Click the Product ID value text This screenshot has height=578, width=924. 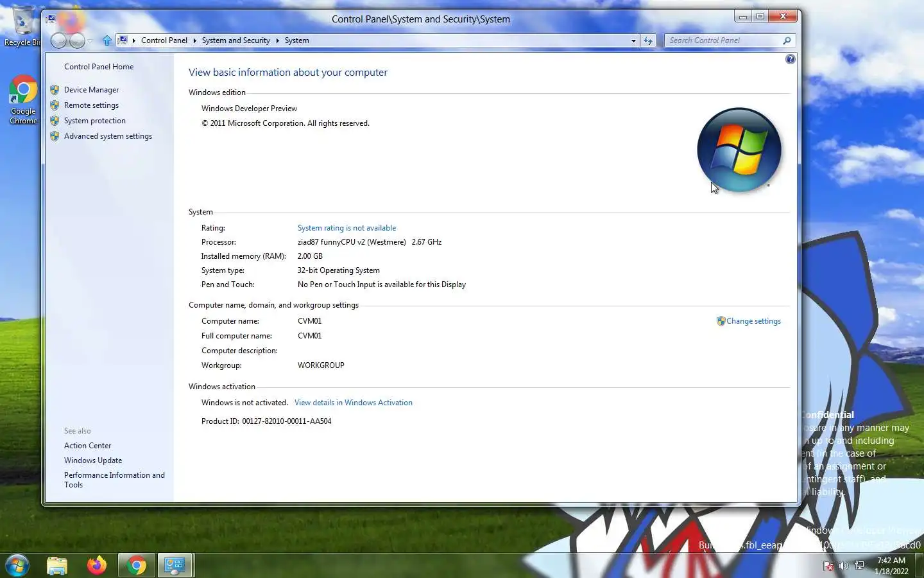[287, 421]
